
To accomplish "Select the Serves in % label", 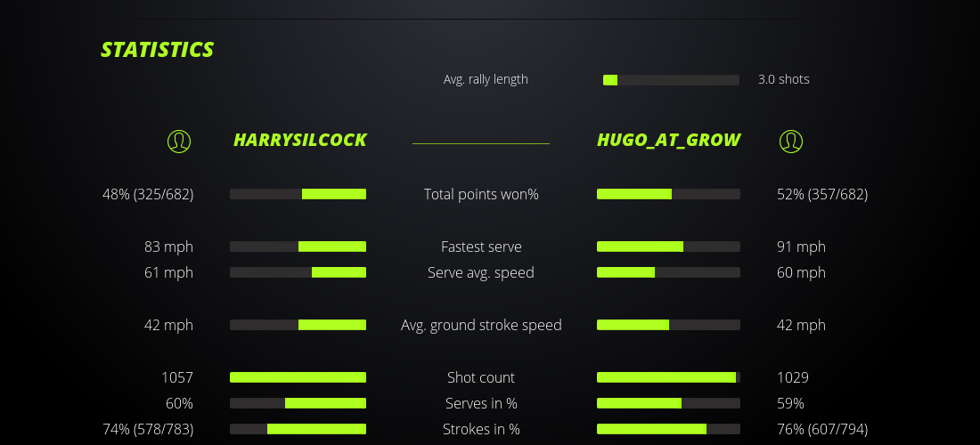I will pyautogui.click(x=481, y=403).
